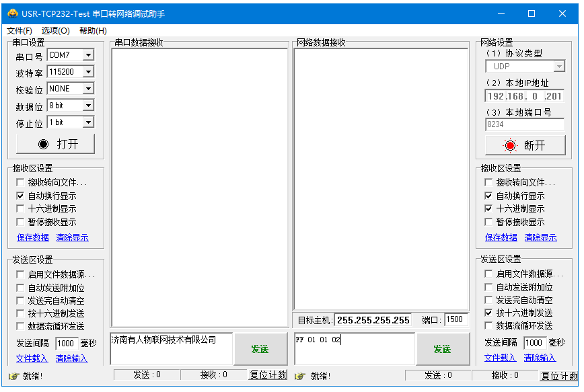Open the 文件(F) menu
Image resolution: width=584 pixels, height=392 pixels.
tap(19, 30)
